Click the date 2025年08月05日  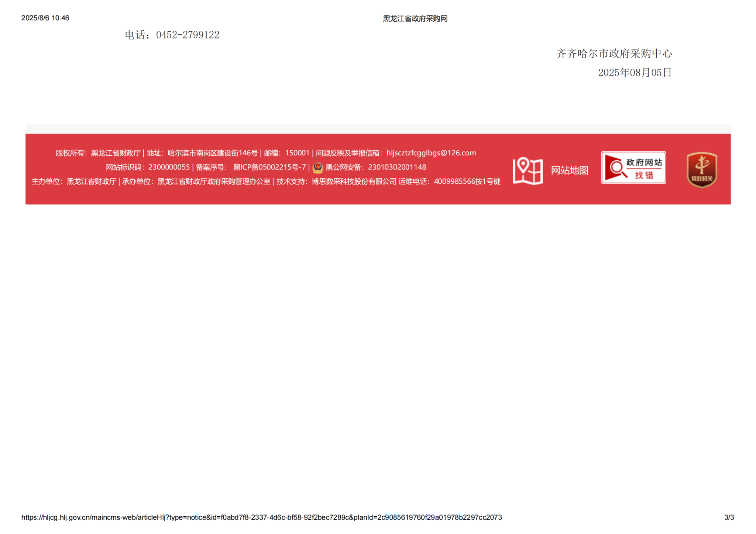pos(634,73)
